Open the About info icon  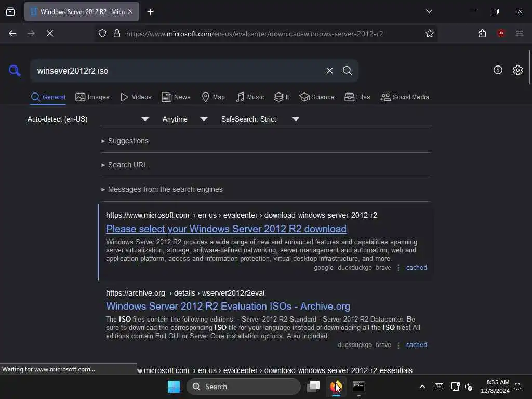498,70
